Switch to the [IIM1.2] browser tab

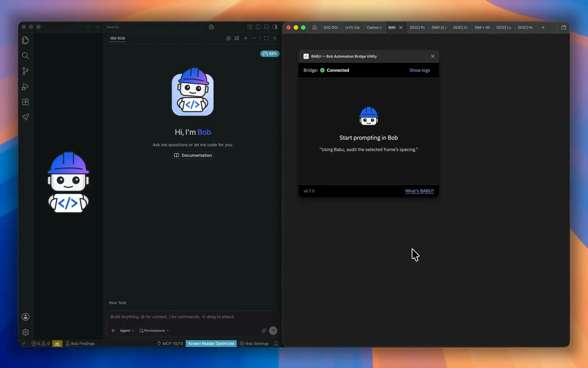pyautogui.click(x=439, y=28)
